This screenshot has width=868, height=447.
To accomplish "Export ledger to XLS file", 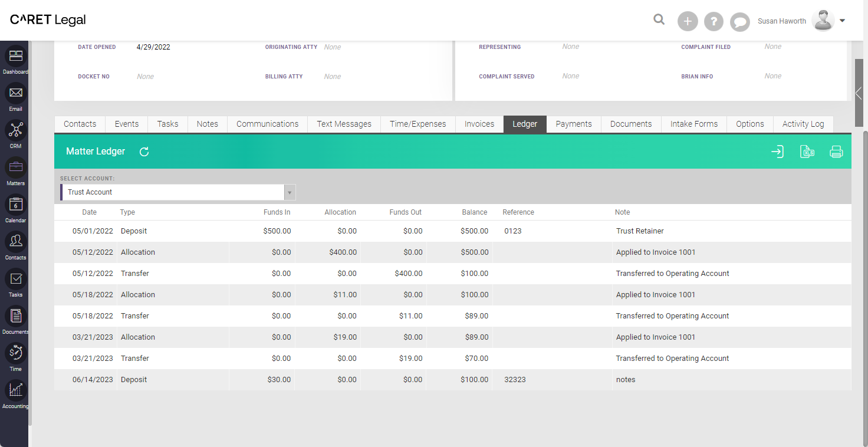I will click(x=807, y=152).
